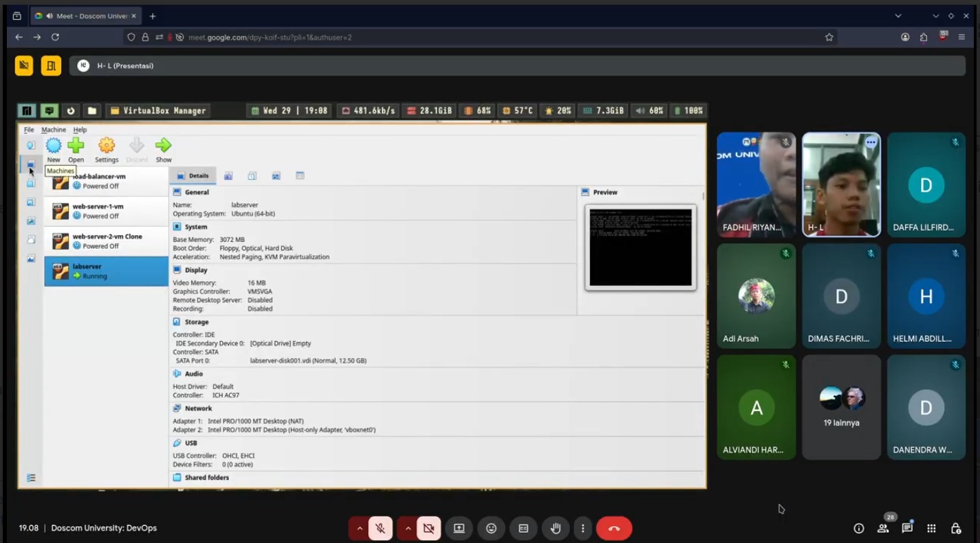Open the host controls lock icon

pos(955,529)
